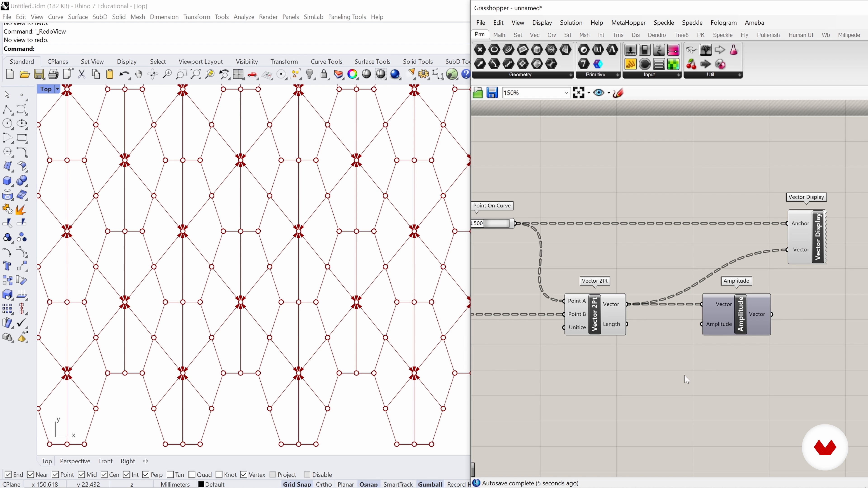The image size is (868, 488).
Task: Expand the Input panel with plus button
Action: coord(678,75)
